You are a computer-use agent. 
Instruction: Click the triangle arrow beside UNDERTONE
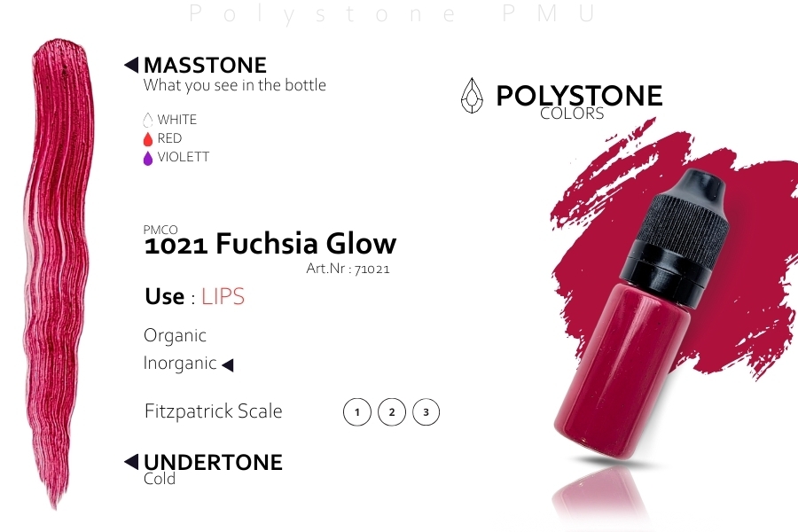131,462
